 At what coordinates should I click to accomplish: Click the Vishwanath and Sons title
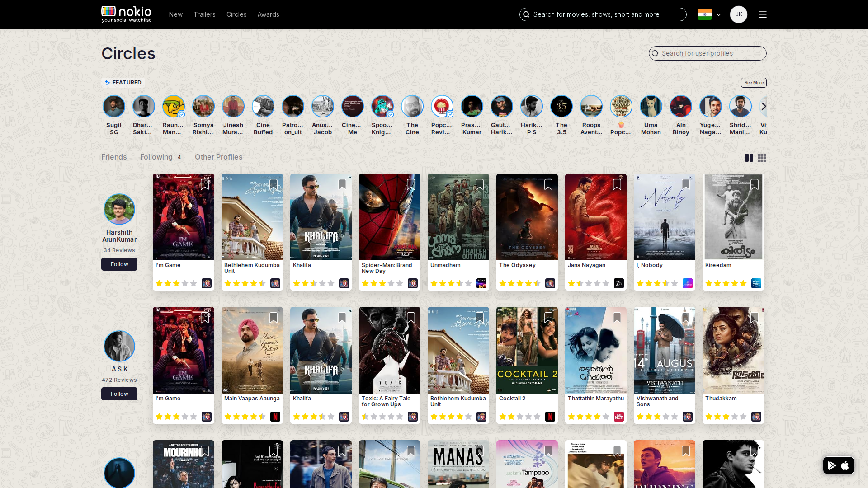(x=657, y=401)
